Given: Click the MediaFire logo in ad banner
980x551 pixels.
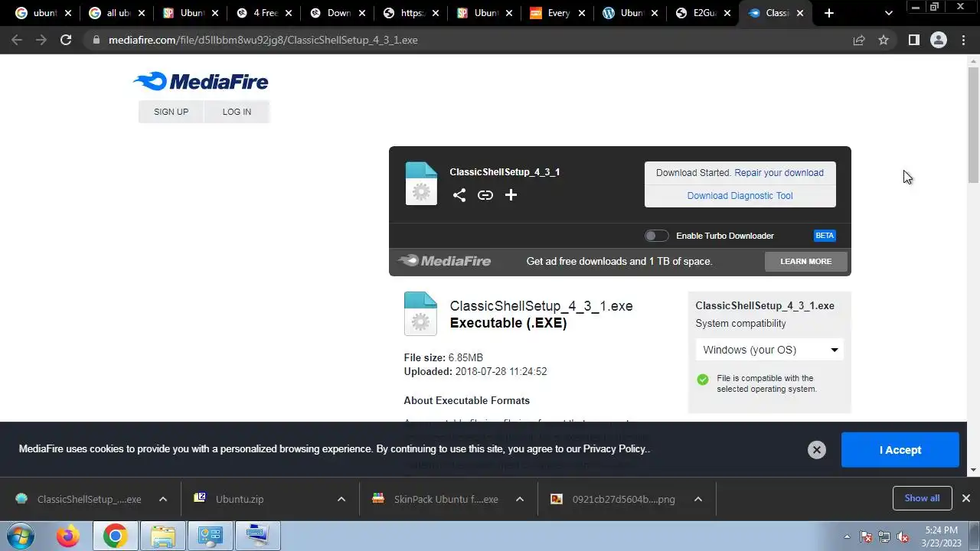Looking at the screenshot, I should click(x=445, y=261).
